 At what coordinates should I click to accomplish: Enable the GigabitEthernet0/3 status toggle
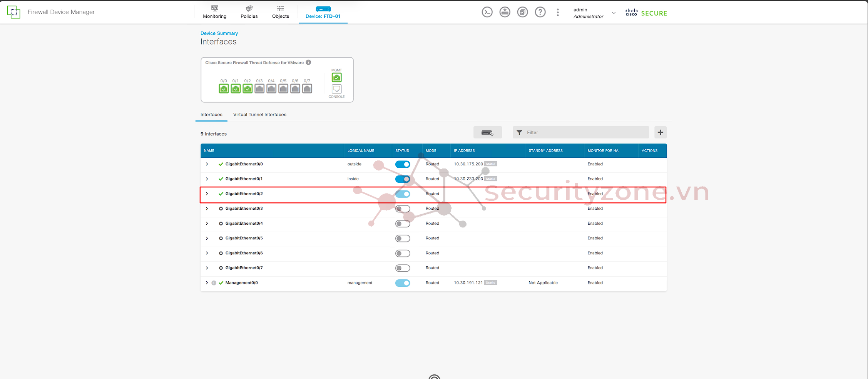(403, 209)
